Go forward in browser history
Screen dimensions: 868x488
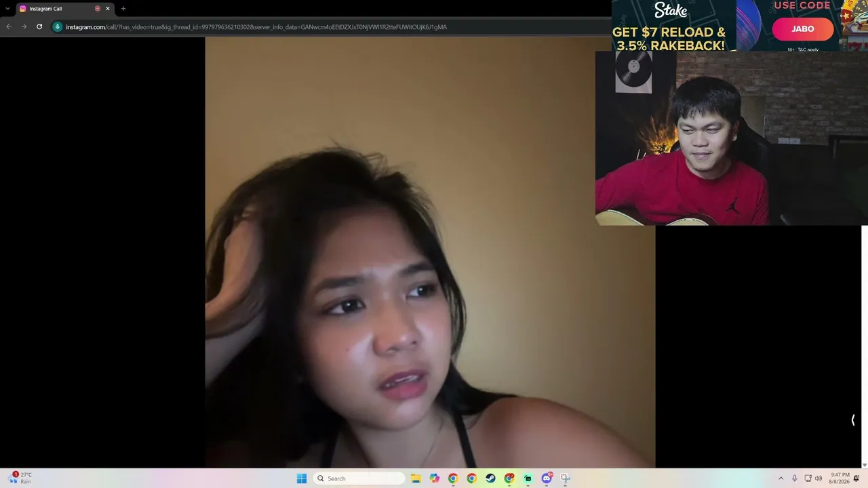point(24,27)
